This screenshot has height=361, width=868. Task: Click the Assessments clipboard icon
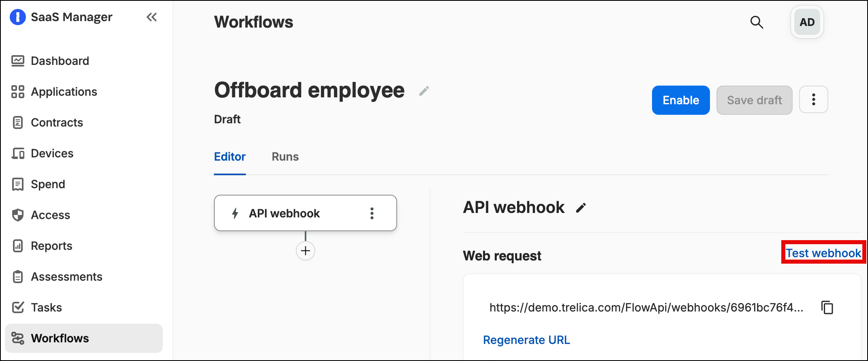tap(18, 277)
